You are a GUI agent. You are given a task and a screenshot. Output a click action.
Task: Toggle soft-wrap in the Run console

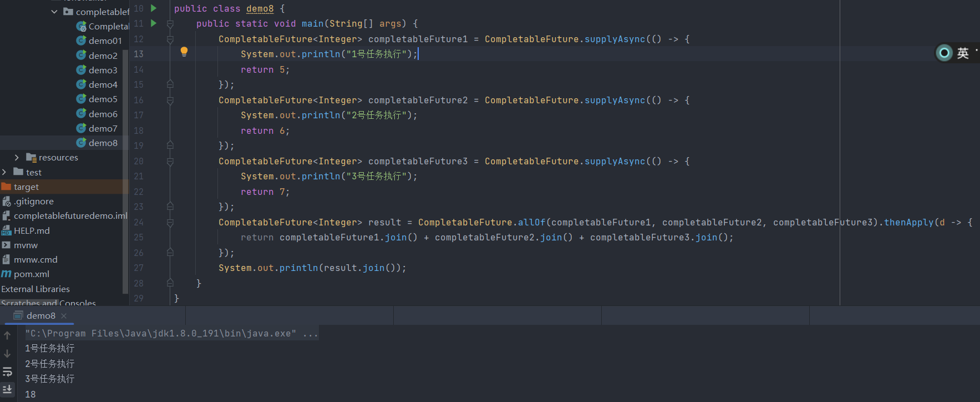(x=7, y=371)
